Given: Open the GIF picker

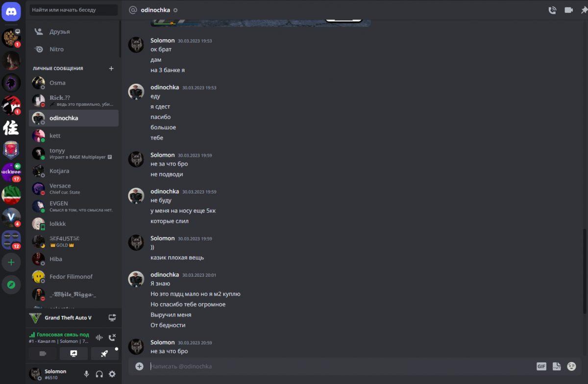Looking at the screenshot, I should click(541, 366).
